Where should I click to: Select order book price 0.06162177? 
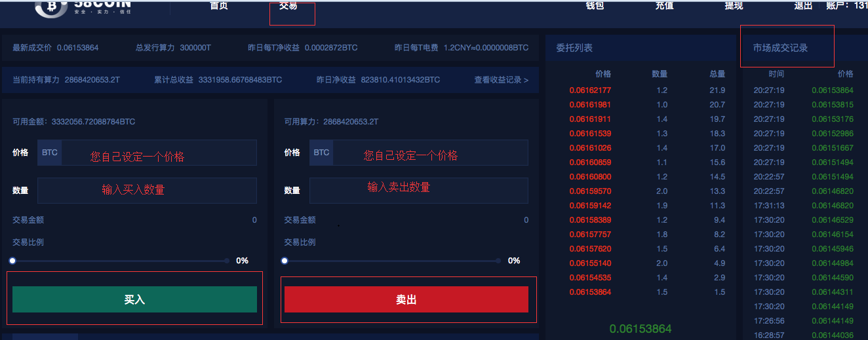pos(590,90)
